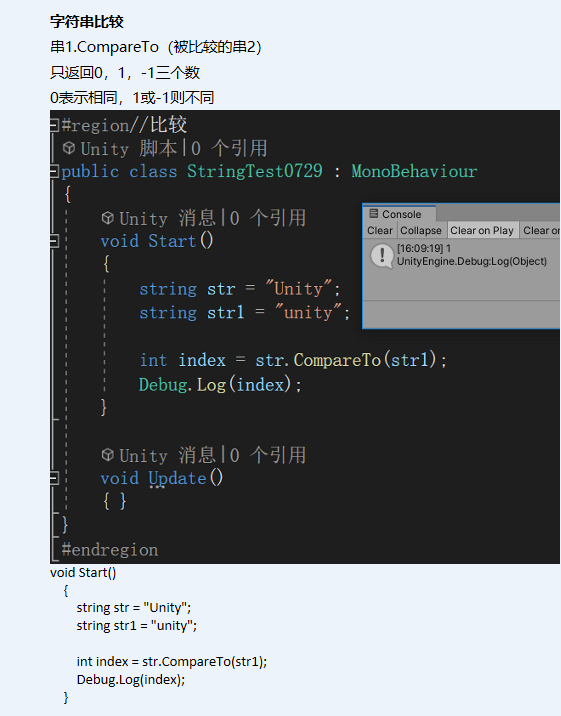Toggle the partially visible Clear on Build option
The width and height of the screenshot is (561, 716).
pyautogui.click(x=541, y=231)
